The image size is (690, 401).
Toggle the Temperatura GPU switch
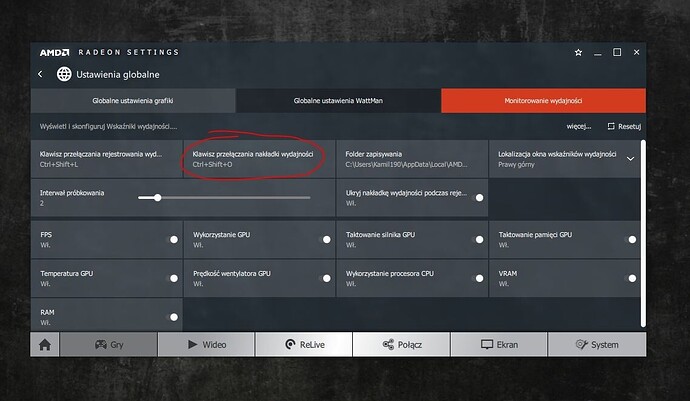172,278
